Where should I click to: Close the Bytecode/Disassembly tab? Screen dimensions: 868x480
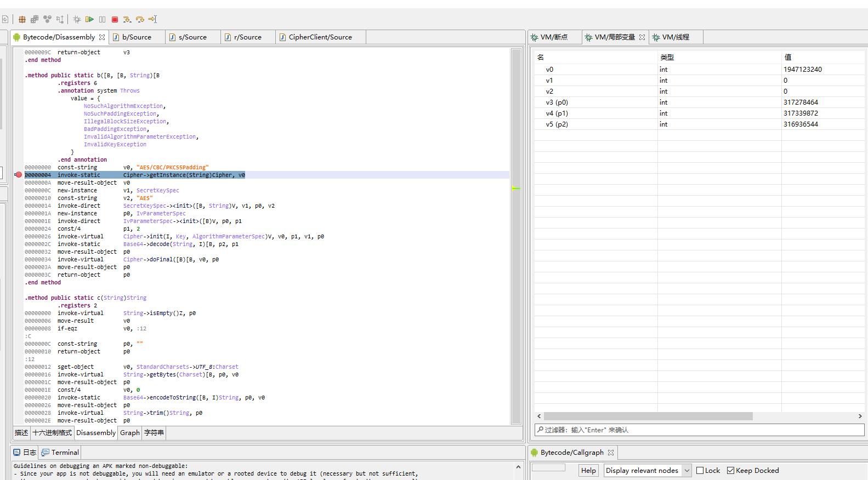point(102,37)
